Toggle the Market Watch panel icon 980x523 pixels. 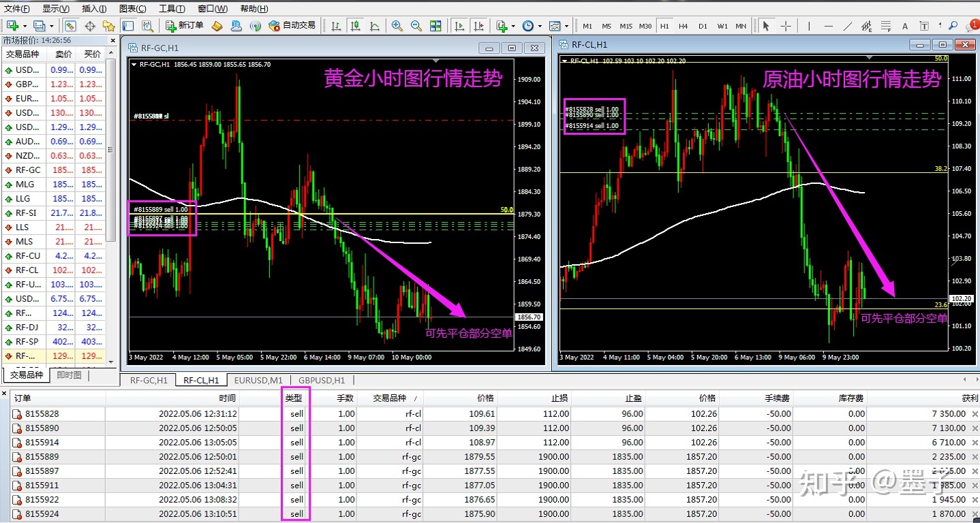click(x=70, y=26)
